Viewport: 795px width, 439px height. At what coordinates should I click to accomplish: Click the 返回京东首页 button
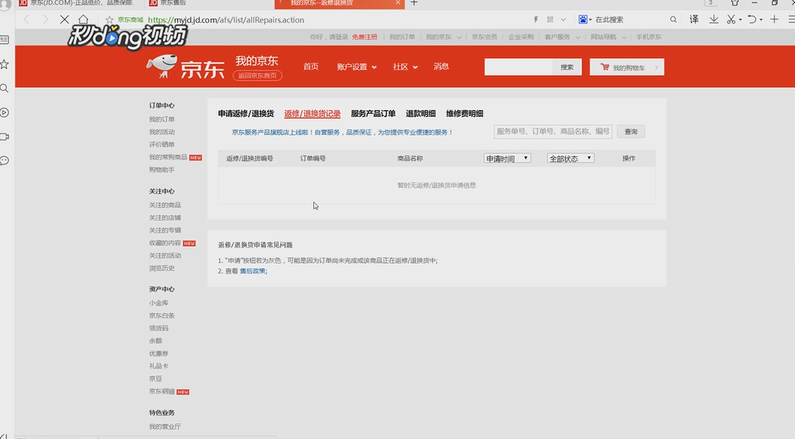258,75
